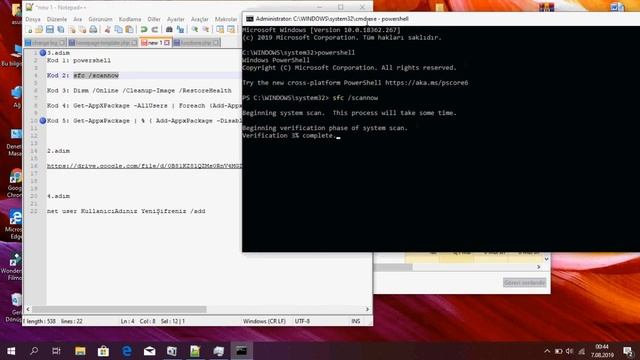Open the Ara menu
The height and width of the screenshot is (360, 640).
click(78, 19)
